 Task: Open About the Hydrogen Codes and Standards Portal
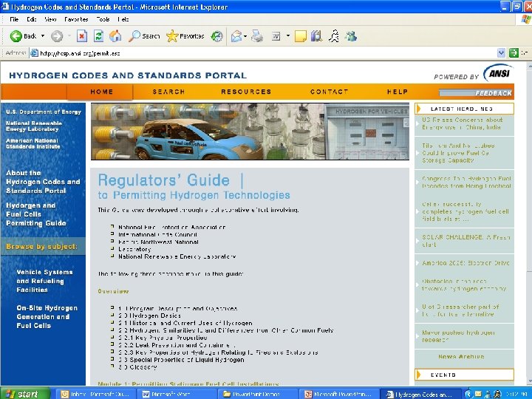[43, 182]
